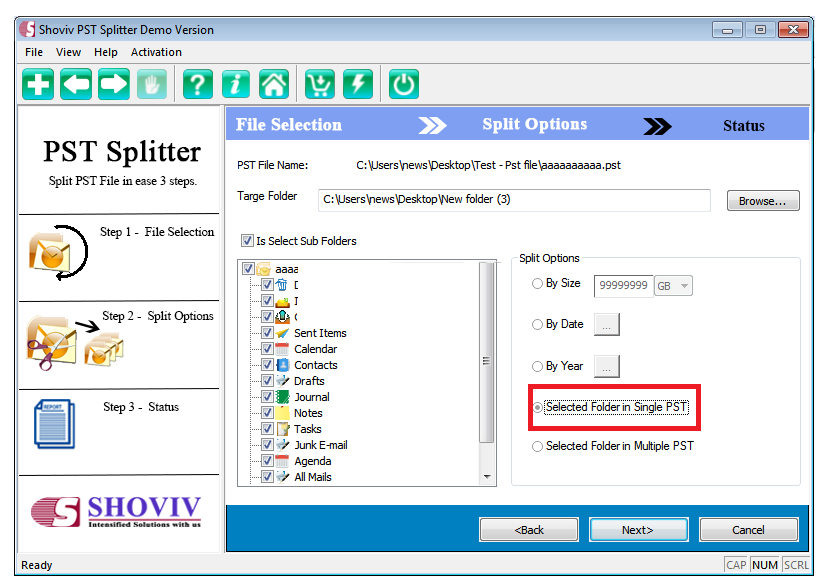Select the back arrow toolbar icon
The image size is (819, 579).
click(75, 84)
